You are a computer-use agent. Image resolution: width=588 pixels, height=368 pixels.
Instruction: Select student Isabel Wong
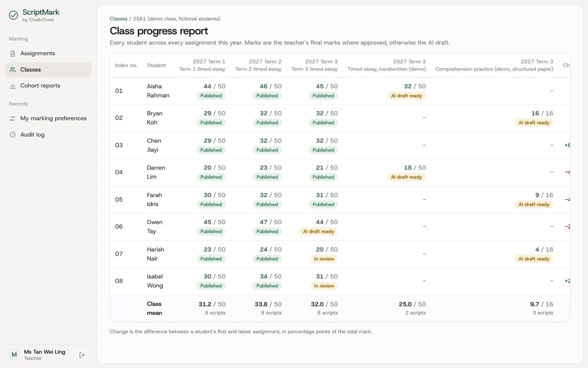pyautogui.click(x=155, y=281)
